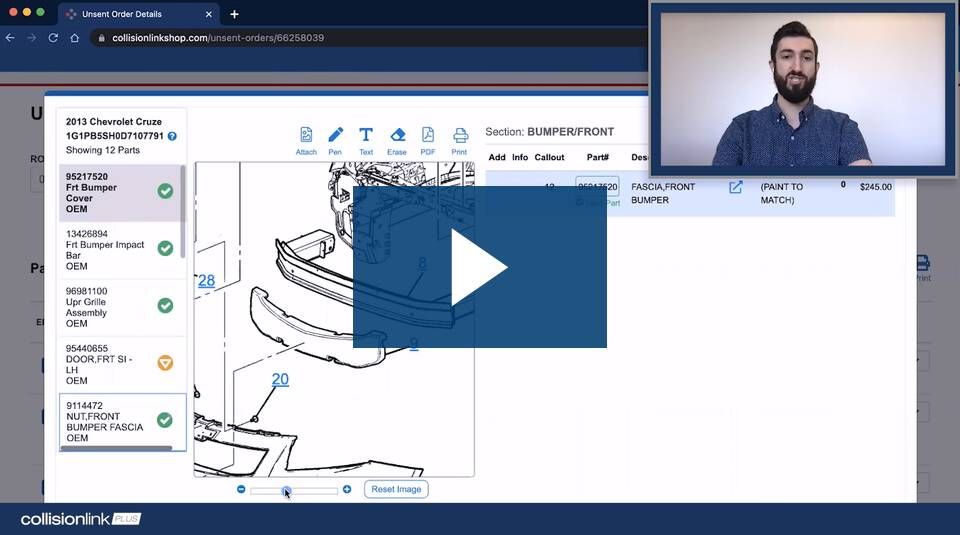Click callout 28 link in diagram

[206, 281]
